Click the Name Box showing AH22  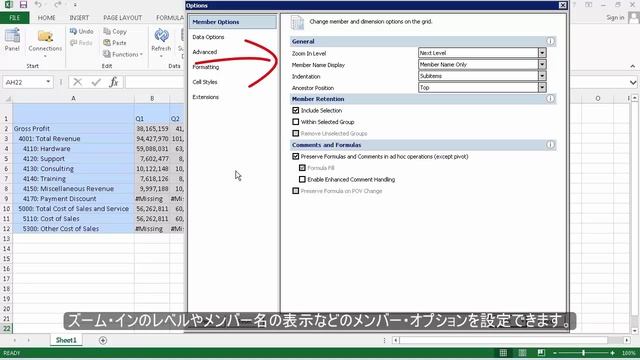[27, 82]
